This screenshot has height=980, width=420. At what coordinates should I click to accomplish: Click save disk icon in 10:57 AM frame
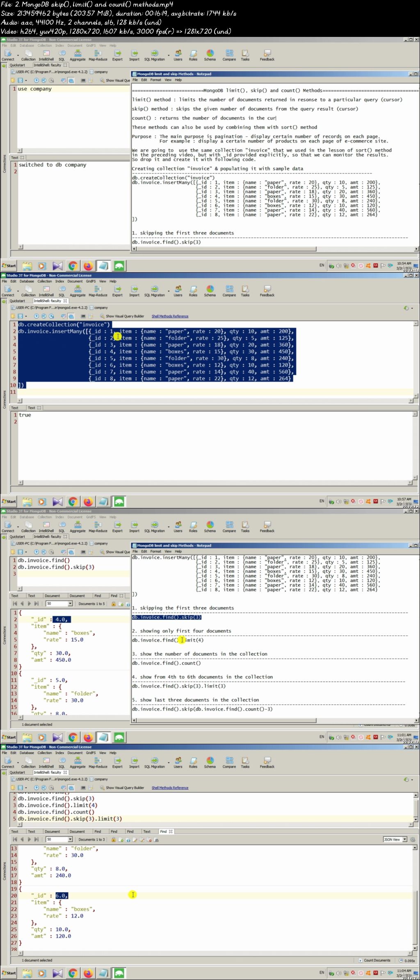[20, 316]
